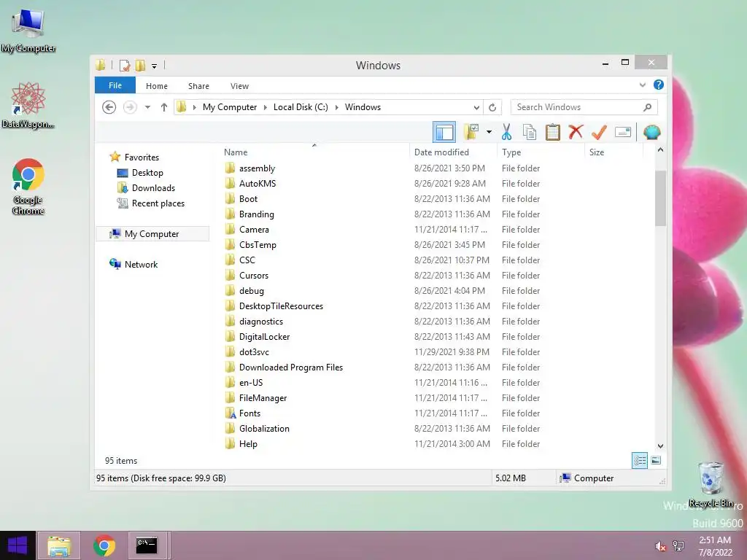Click the Search Windows input field
This screenshot has width=747, height=560.
(584, 107)
